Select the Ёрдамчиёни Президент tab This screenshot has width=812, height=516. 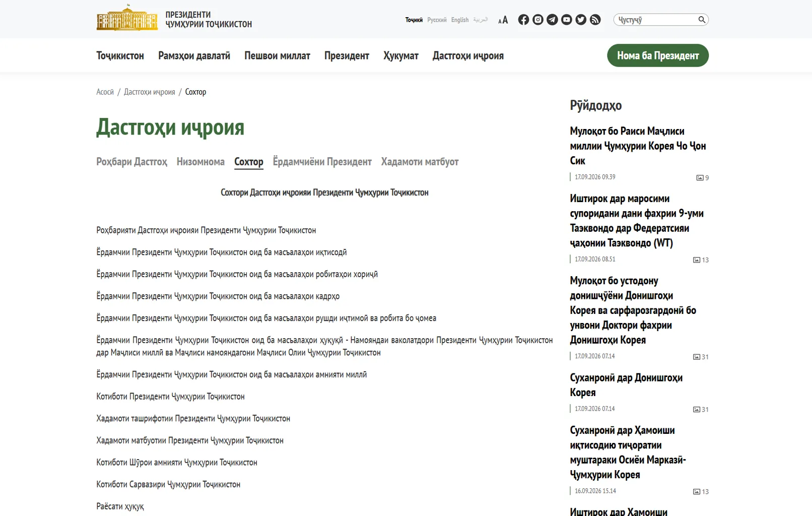(x=322, y=162)
